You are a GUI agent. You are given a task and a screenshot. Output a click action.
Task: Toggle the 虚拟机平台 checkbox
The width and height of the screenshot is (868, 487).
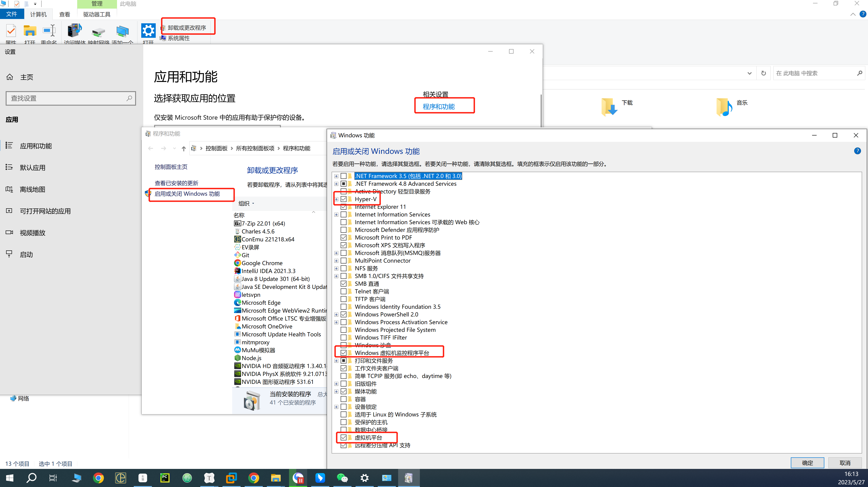pyautogui.click(x=343, y=437)
